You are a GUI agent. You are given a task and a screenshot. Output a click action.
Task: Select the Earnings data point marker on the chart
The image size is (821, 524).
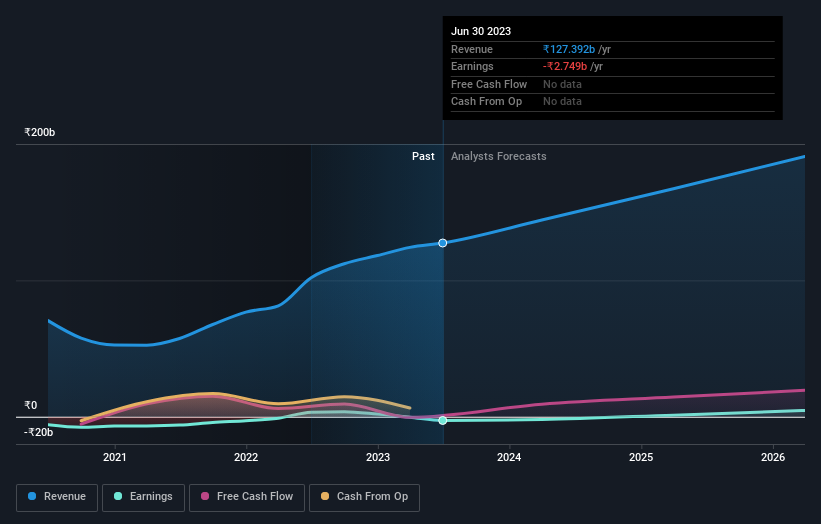442,420
